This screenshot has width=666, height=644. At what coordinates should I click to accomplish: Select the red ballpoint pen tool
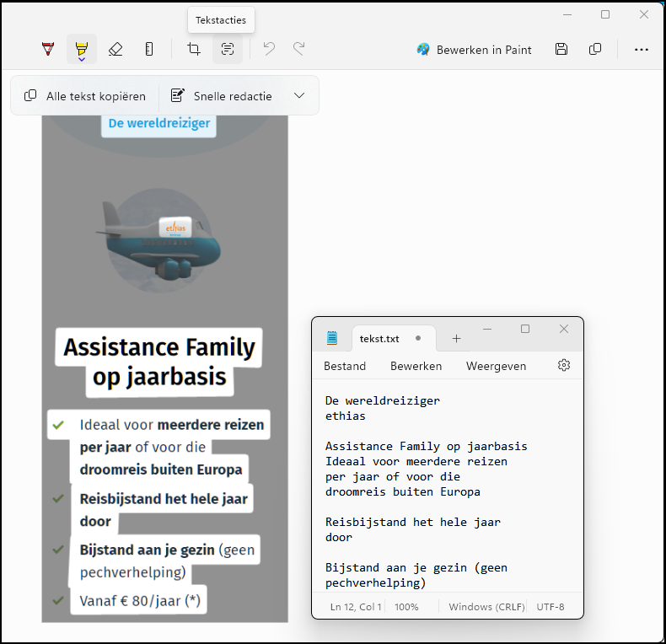pos(48,49)
